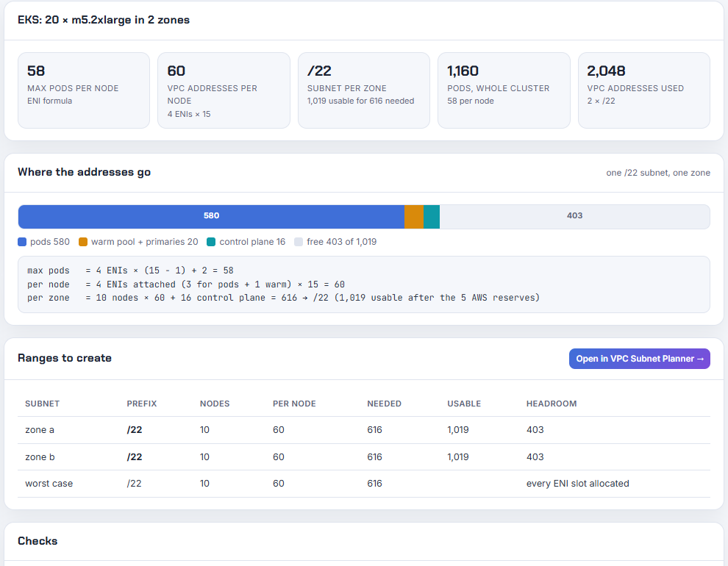The width and height of the screenshot is (728, 566).
Task: Click the teal control plane bar segment
Action: click(432, 217)
